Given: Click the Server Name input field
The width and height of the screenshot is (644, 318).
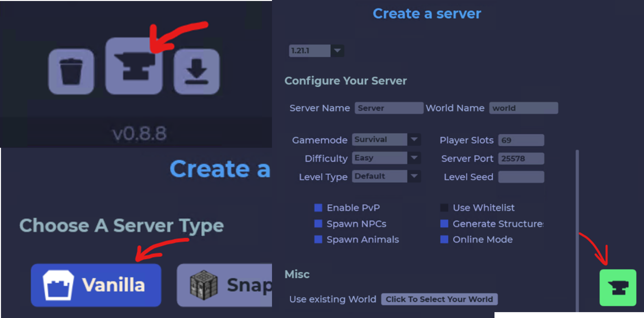Looking at the screenshot, I should tap(389, 108).
